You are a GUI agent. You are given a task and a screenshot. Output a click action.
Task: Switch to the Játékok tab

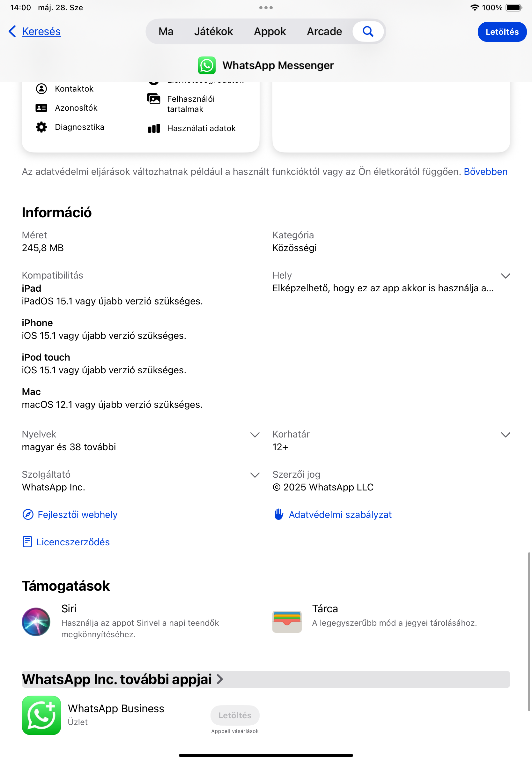click(x=214, y=32)
